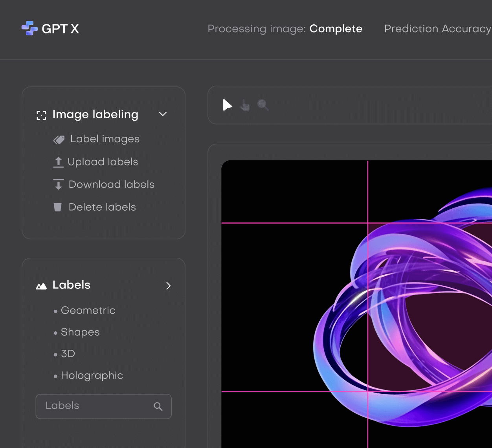Image resolution: width=492 pixels, height=448 pixels.
Task: Click the Label images tag icon
Action: (x=59, y=139)
